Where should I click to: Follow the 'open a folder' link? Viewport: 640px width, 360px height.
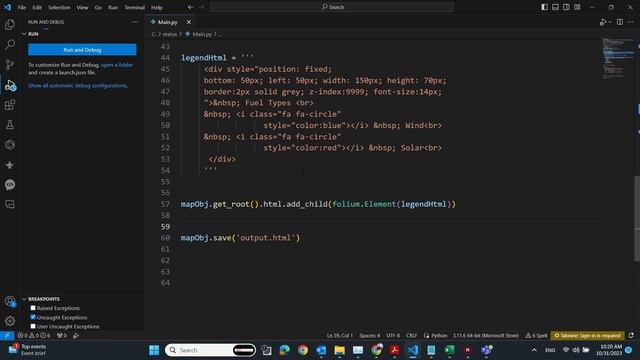pyautogui.click(x=117, y=65)
